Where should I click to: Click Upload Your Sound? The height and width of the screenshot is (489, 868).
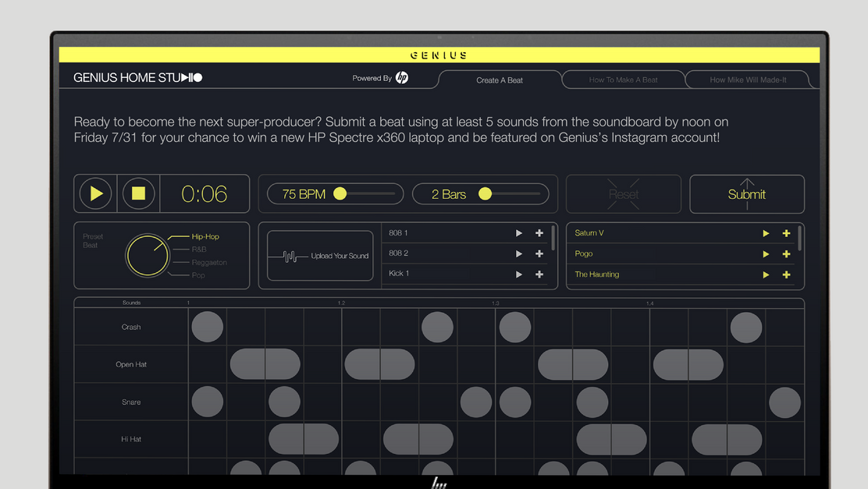pyautogui.click(x=319, y=256)
